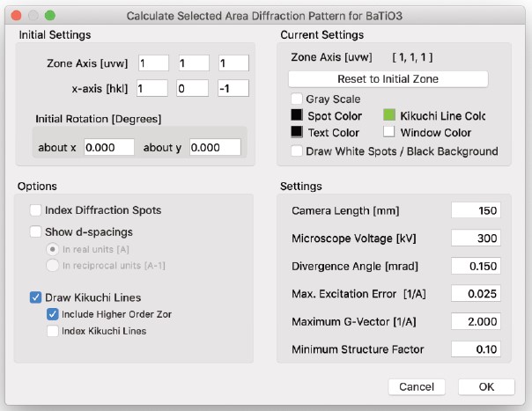This screenshot has width=532, height=411.
Task: Uncheck Draw Kikuchi Lines
Action: pyautogui.click(x=36, y=297)
